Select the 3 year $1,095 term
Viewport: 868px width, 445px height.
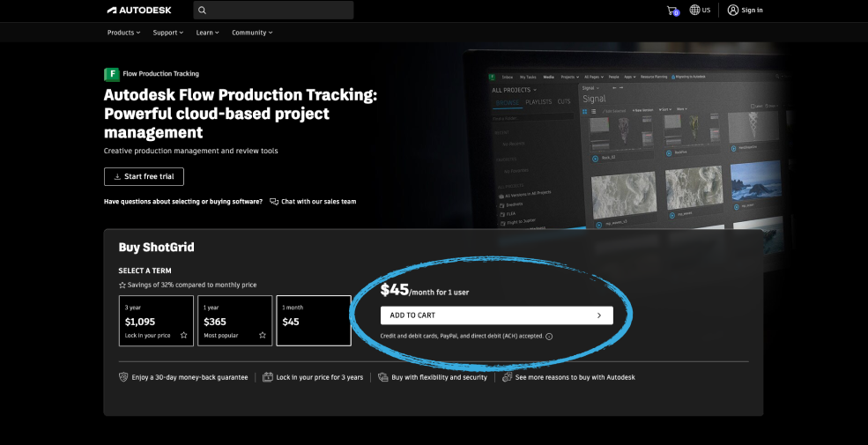click(156, 321)
